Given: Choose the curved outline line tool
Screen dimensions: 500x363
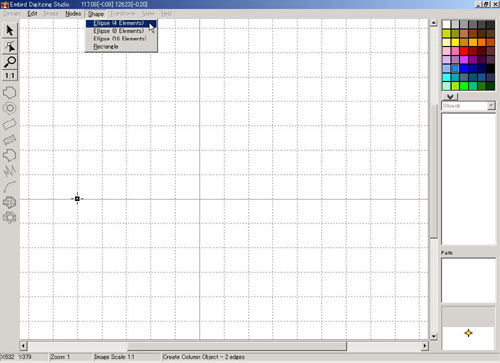Looking at the screenshot, I should [10, 187].
